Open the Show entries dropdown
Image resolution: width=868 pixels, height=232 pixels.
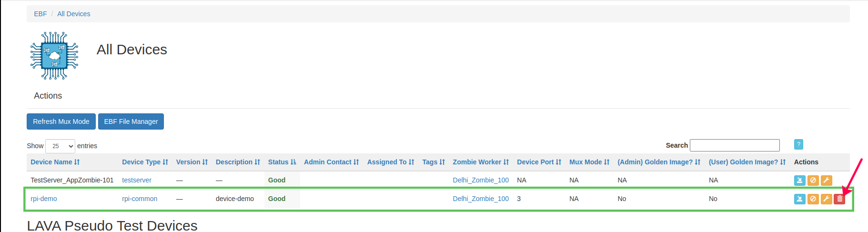pos(60,146)
